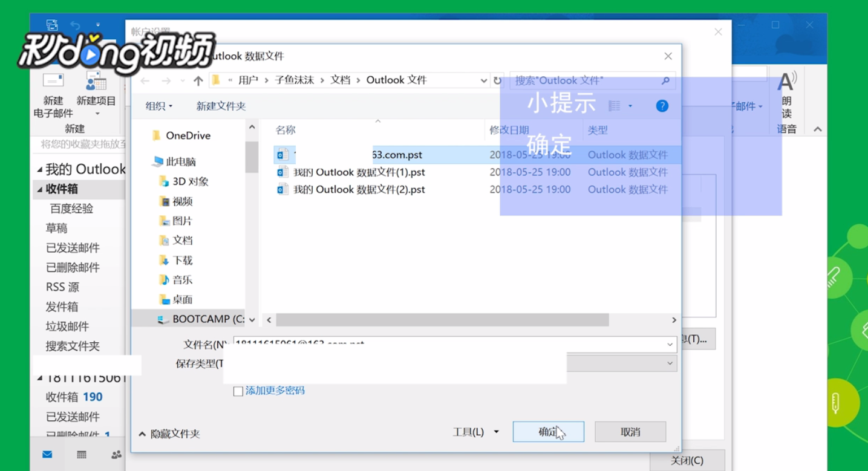Image resolution: width=868 pixels, height=471 pixels.
Task: Click icon of 数据文件(2).pst
Action: click(x=282, y=189)
